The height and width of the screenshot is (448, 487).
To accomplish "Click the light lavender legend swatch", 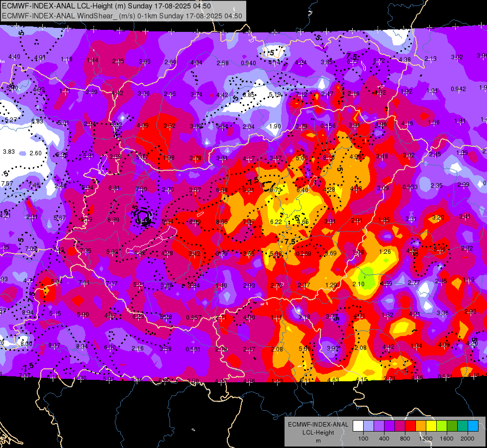I will coord(369,426).
